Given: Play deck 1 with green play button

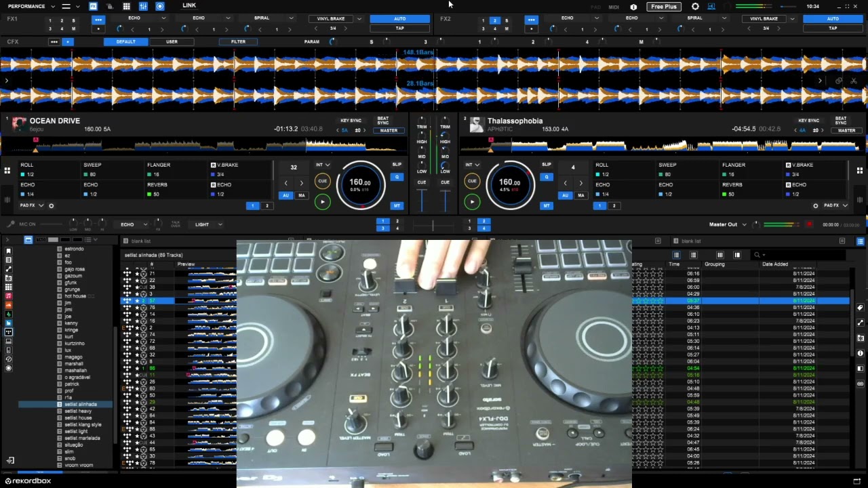Looking at the screenshot, I should (323, 201).
